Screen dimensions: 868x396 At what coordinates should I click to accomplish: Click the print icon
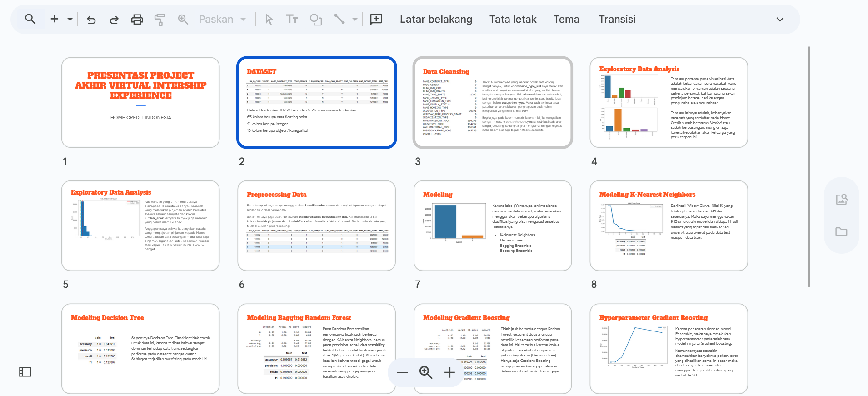[x=137, y=20]
